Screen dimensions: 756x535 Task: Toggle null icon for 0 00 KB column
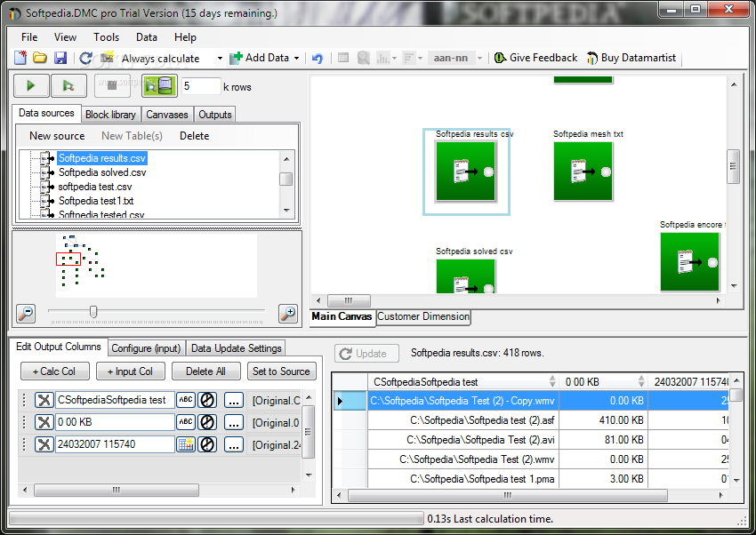(x=207, y=422)
